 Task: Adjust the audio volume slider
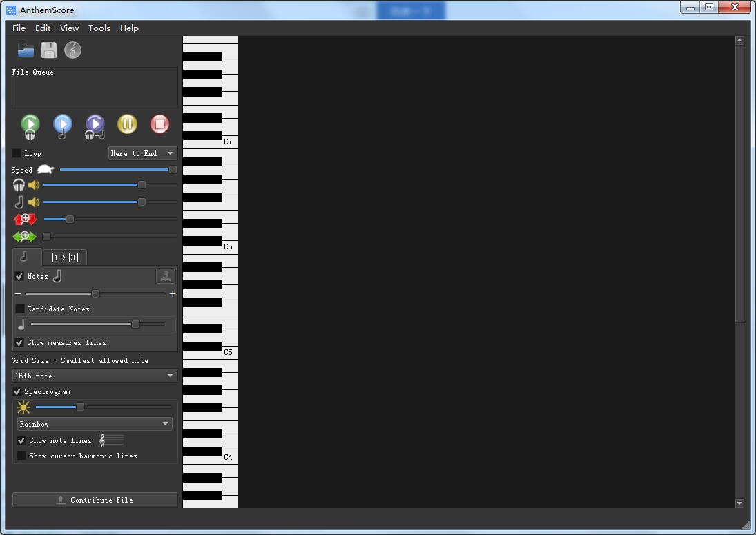tap(110, 185)
